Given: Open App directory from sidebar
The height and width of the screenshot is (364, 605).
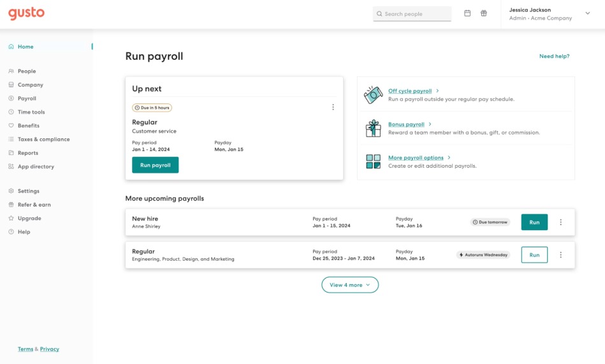Looking at the screenshot, I should pyautogui.click(x=36, y=167).
